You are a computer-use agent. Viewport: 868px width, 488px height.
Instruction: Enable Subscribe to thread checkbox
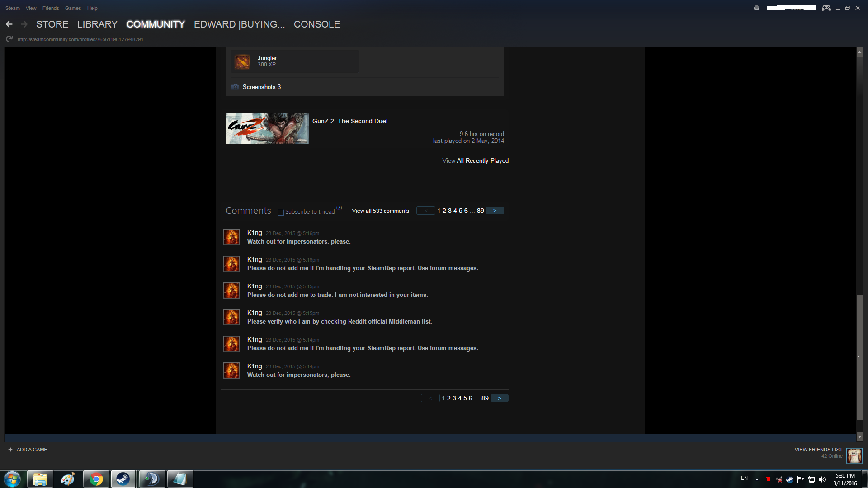[281, 212]
